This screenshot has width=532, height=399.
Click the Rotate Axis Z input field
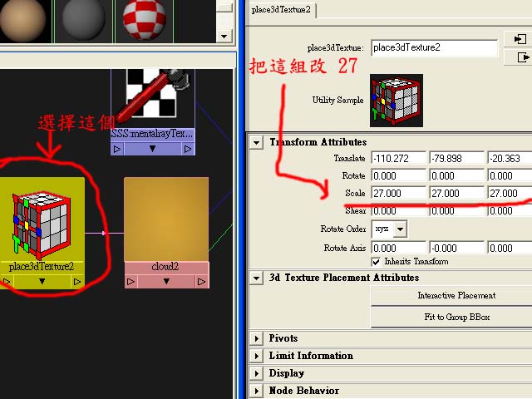(x=510, y=248)
